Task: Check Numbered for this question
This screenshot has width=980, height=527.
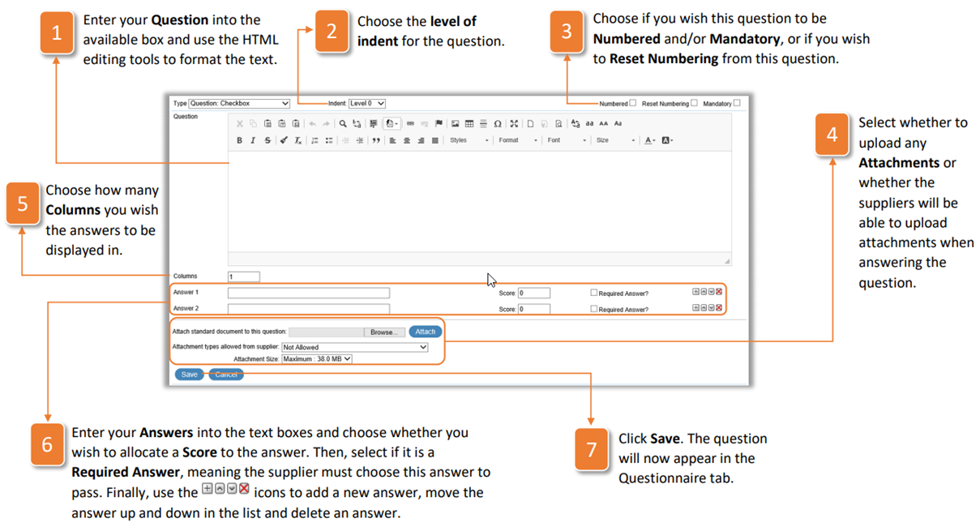Action: point(632,105)
